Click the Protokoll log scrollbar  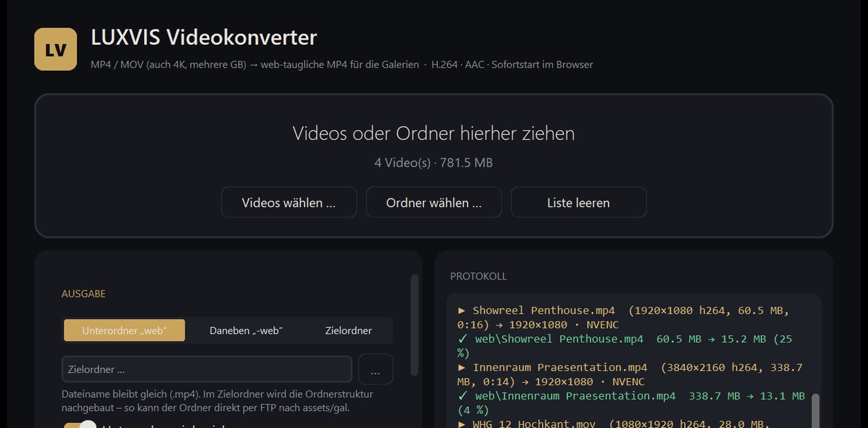[816, 411]
